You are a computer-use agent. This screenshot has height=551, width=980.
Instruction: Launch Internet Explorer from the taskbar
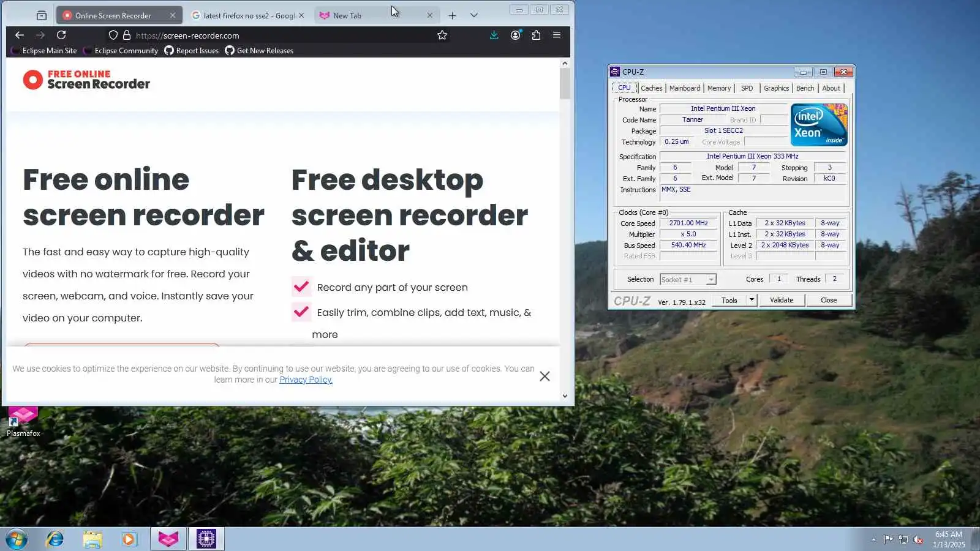[x=55, y=539]
